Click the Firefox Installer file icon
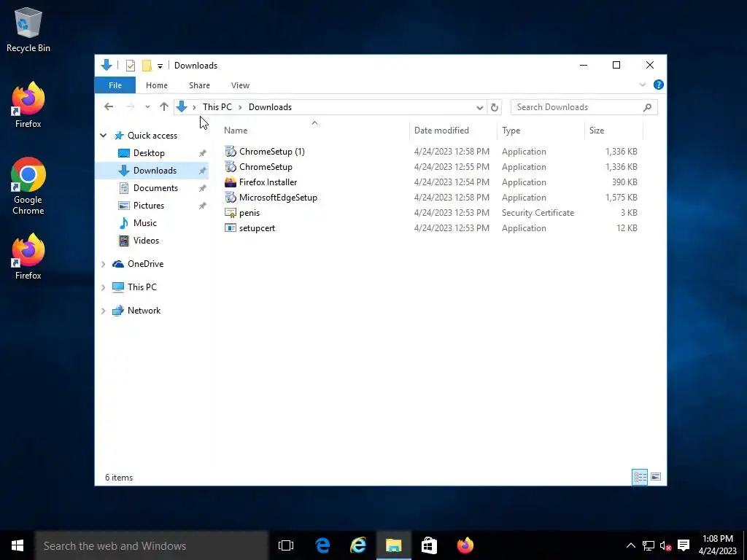 pos(230,182)
